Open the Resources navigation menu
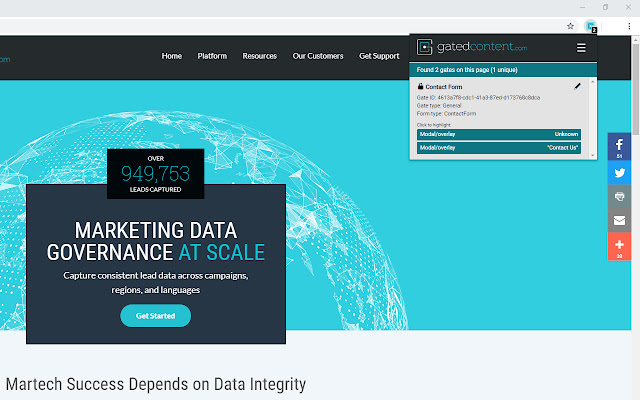Screen dimensions: 640x400 [x=259, y=56]
